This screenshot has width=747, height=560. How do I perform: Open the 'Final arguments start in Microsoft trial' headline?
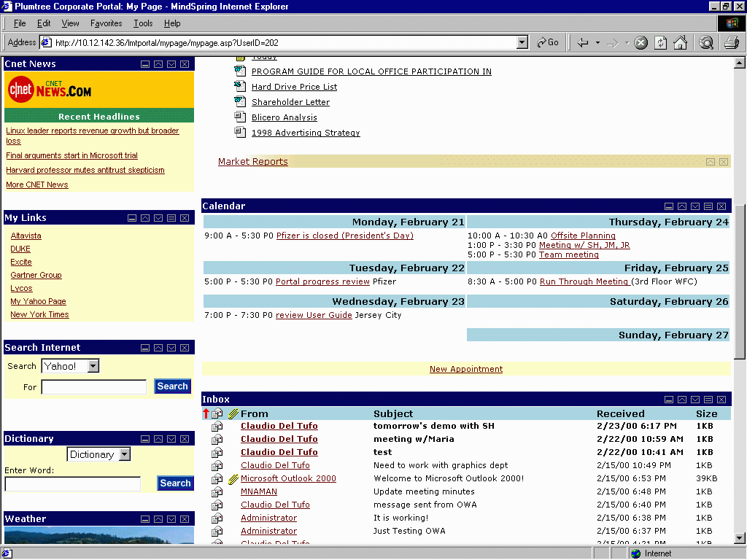(72, 156)
